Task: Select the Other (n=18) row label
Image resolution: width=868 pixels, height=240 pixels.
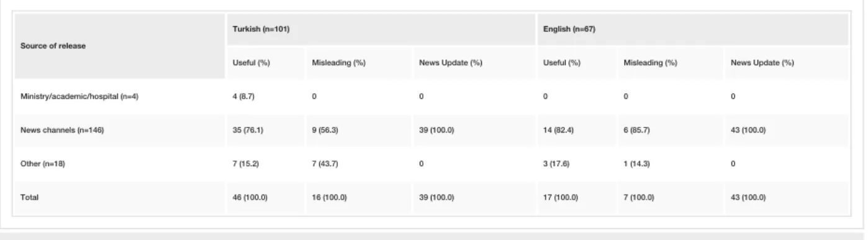Action: (119, 164)
